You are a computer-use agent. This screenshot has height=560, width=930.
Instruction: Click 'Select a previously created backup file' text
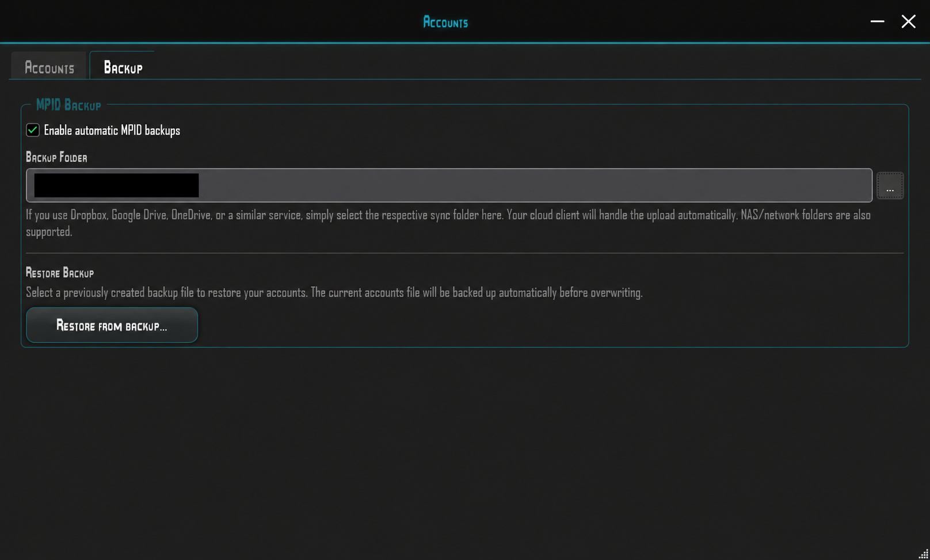pyautogui.click(x=334, y=292)
